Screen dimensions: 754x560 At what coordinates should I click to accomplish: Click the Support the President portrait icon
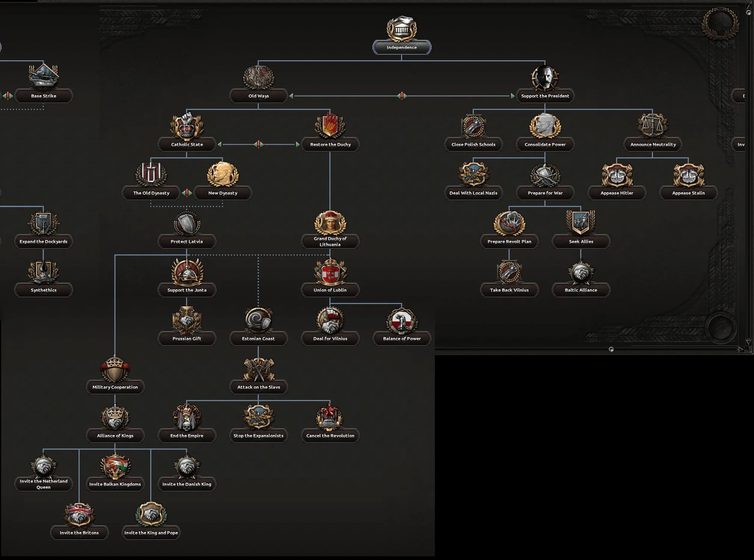(545, 78)
